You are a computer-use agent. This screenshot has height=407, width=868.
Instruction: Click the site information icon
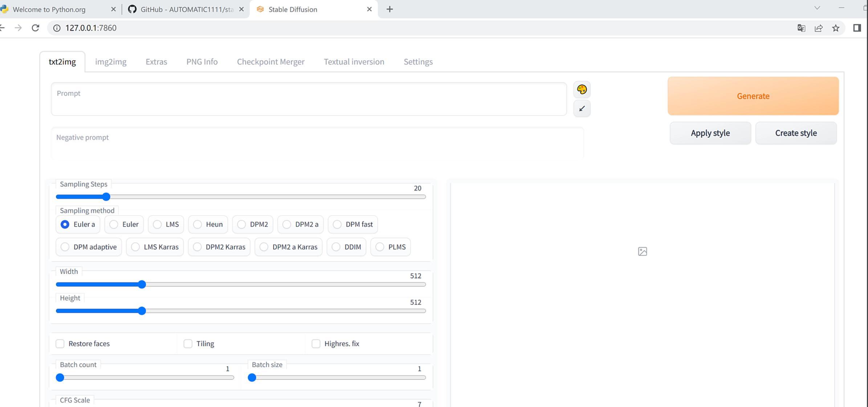[57, 28]
